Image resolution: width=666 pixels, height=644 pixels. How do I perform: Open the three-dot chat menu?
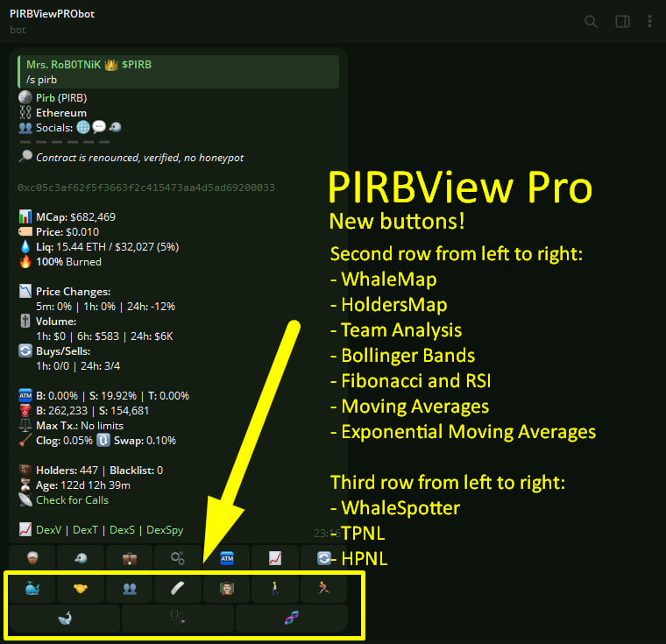[x=649, y=21]
